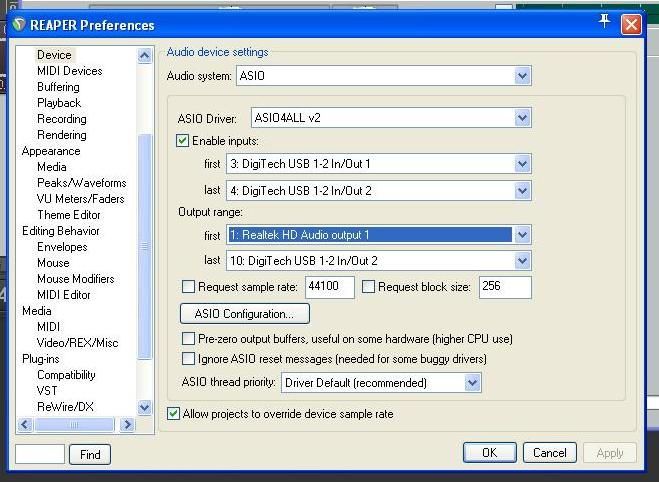The image size is (659, 482).
Task: Select Device in the preferences tree
Action: click(54, 55)
